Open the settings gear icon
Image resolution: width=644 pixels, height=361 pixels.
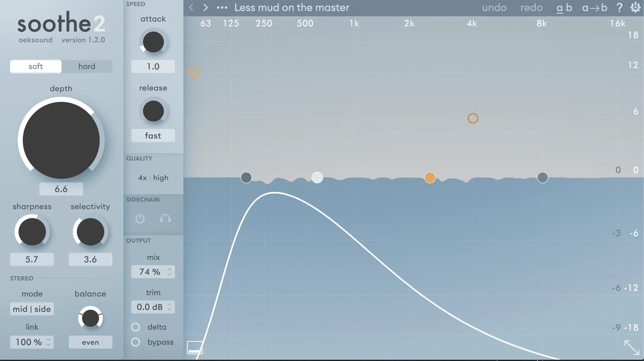coord(635,7)
